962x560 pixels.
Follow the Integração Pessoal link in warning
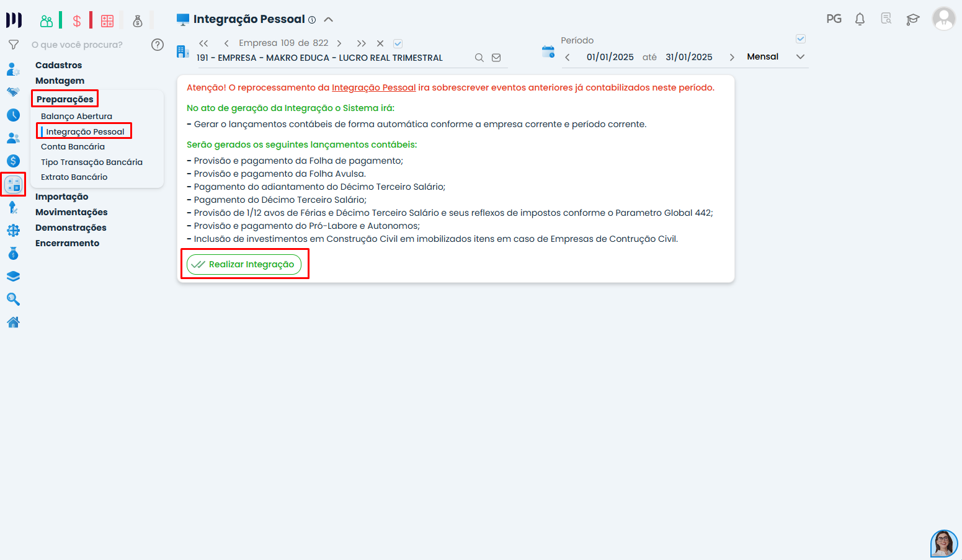pyautogui.click(x=373, y=87)
